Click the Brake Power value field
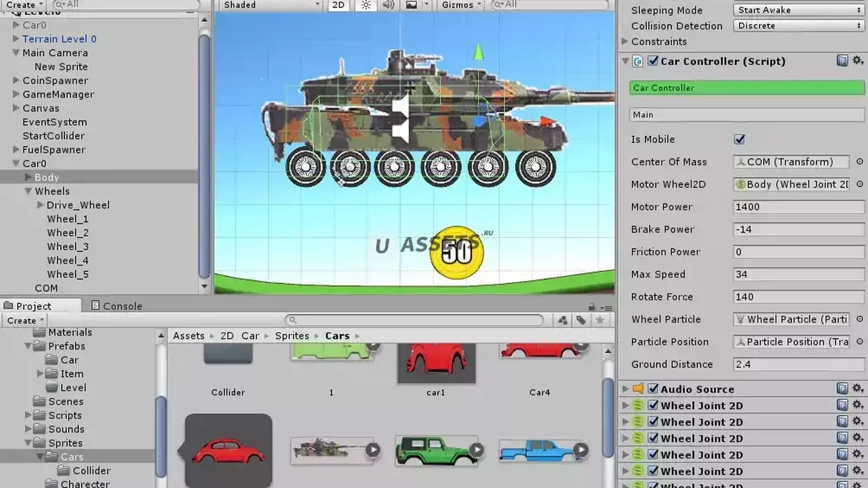The height and width of the screenshot is (488, 868). [799, 229]
